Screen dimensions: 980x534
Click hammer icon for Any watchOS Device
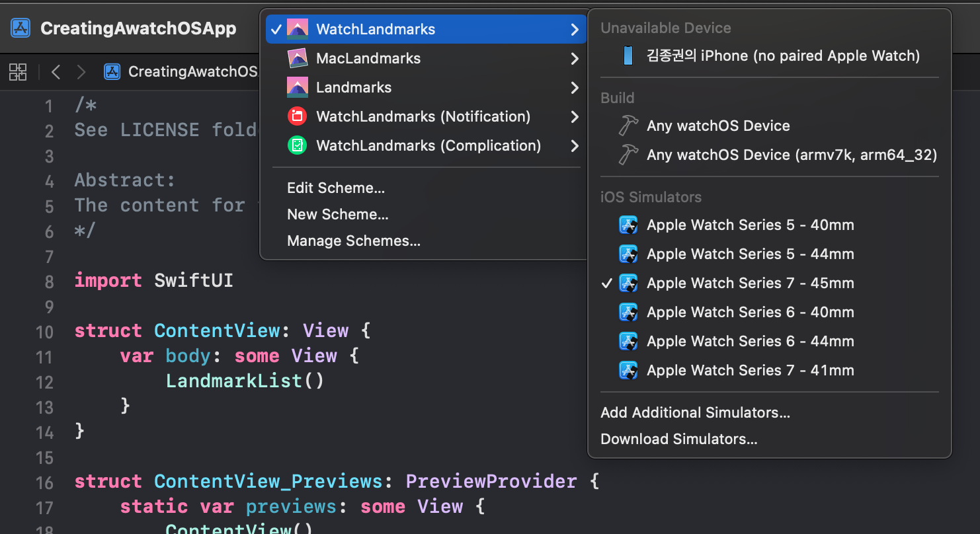pyautogui.click(x=628, y=126)
